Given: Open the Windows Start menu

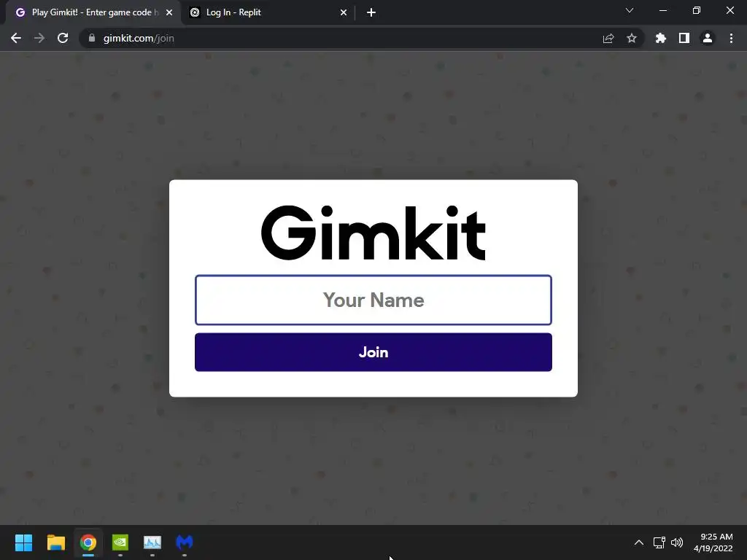Looking at the screenshot, I should point(23,542).
